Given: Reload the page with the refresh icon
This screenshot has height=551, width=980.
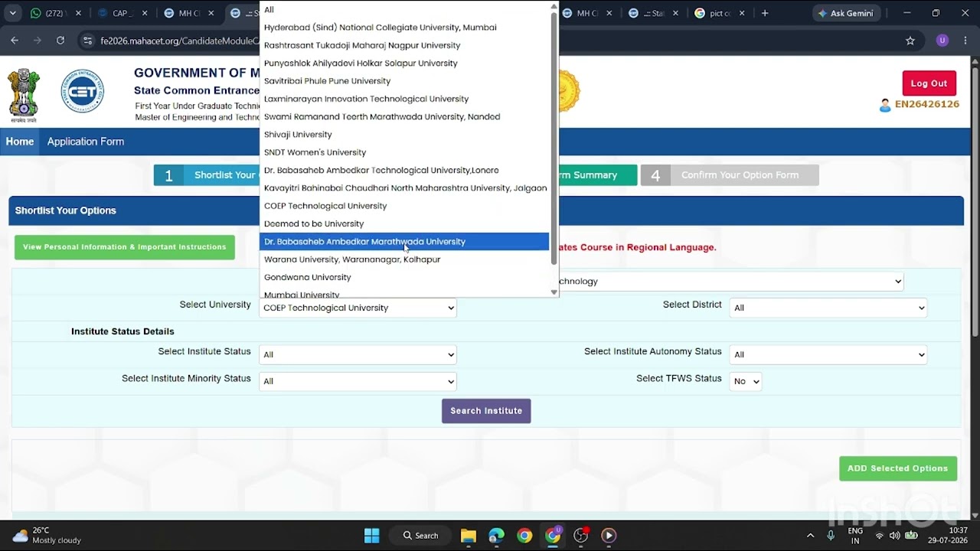Looking at the screenshot, I should tap(60, 41).
